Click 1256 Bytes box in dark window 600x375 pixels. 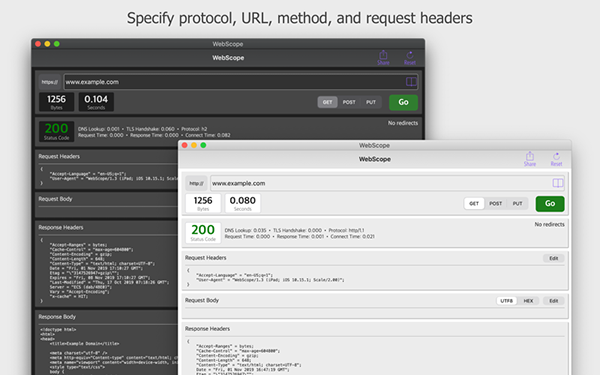pyautogui.click(x=56, y=102)
